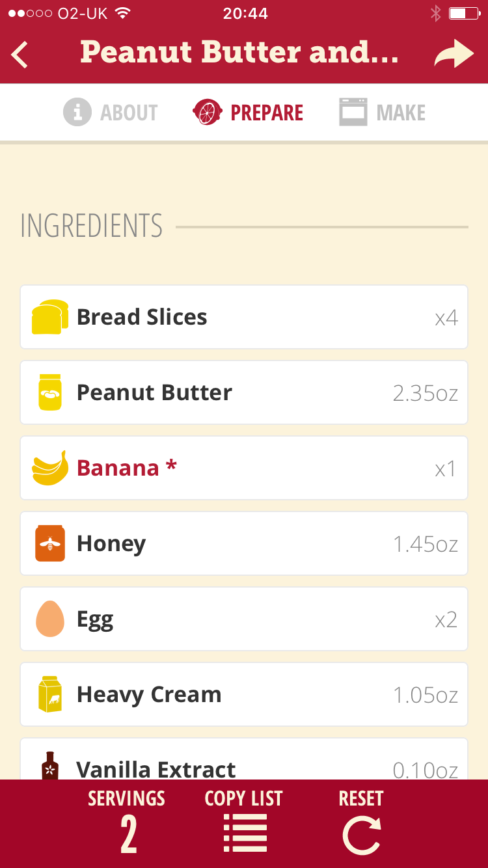The width and height of the screenshot is (488, 868).
Task: Tap the bread slices icon
Action: 50,317
